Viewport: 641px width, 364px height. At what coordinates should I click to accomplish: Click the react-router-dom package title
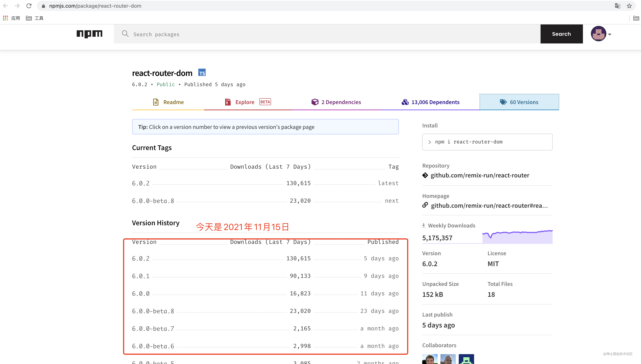(x=162, y=73)
